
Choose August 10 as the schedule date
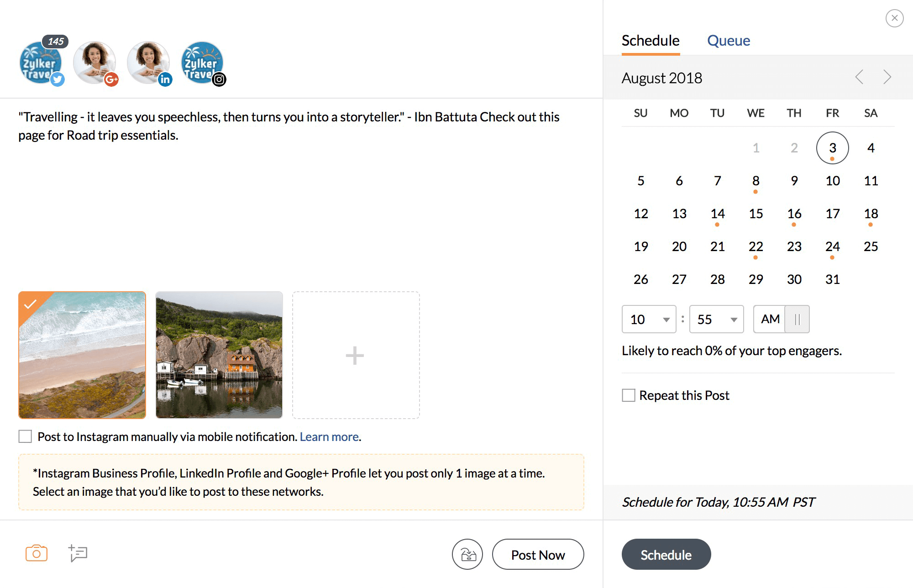point(833,181)
